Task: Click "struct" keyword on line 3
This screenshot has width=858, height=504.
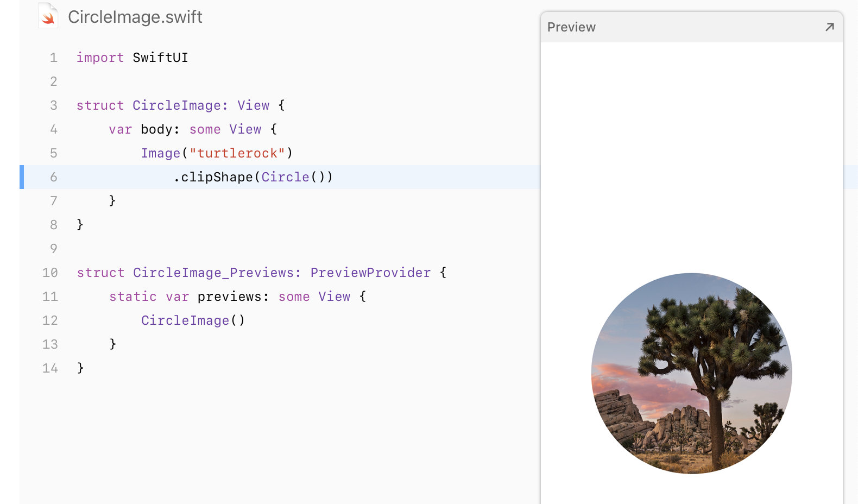Action: 100,105
